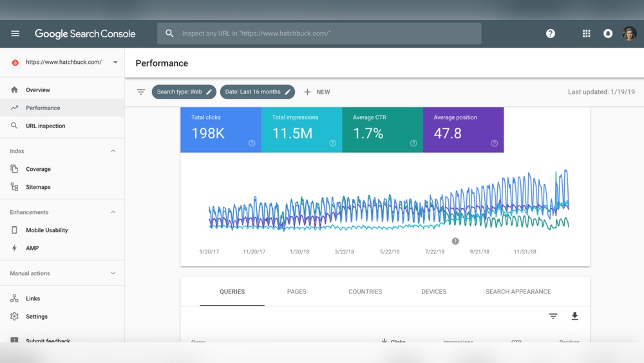644x363 pixels.
Task: Click the Date: Last 16 months chip
Action: (258, 92)
